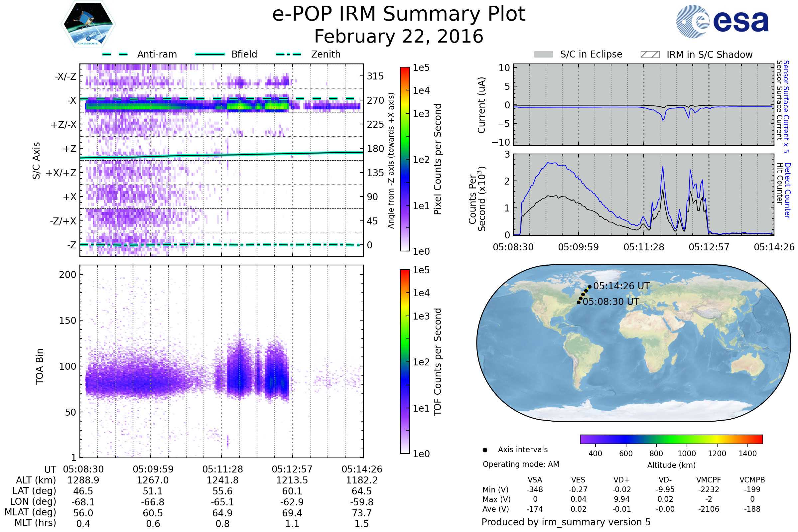Click the February 22, 2016 date heading

tap(399, 37)
